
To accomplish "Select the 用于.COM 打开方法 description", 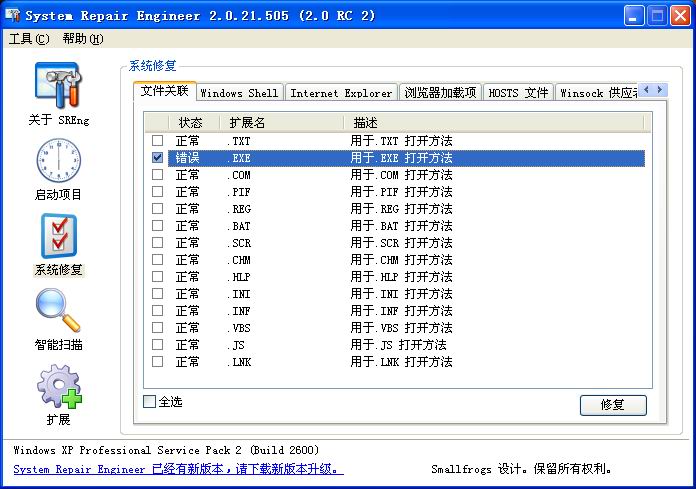I will pyautogui.click(x=401, y=175).
